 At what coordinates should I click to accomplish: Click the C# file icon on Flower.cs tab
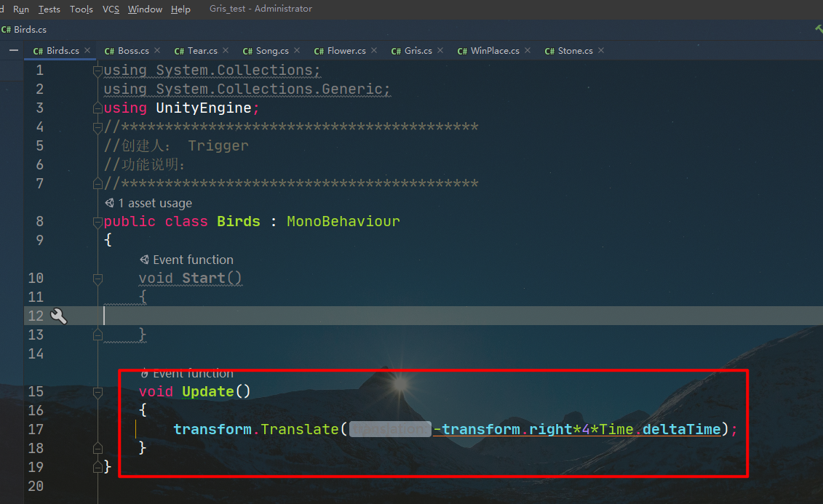tap(319, 51)
